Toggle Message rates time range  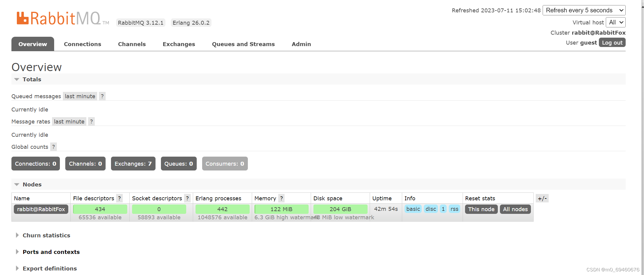(69, 121)
